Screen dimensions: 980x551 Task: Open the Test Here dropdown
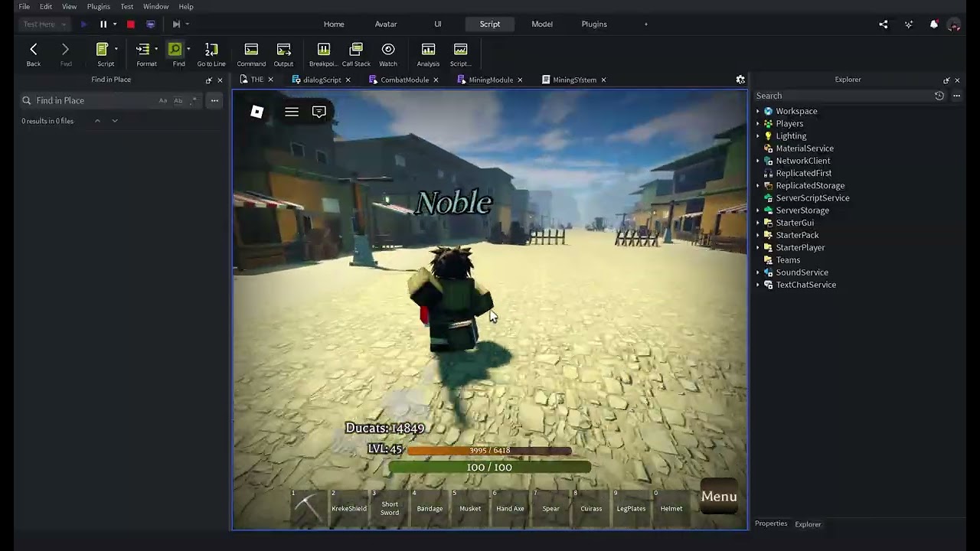44,24
